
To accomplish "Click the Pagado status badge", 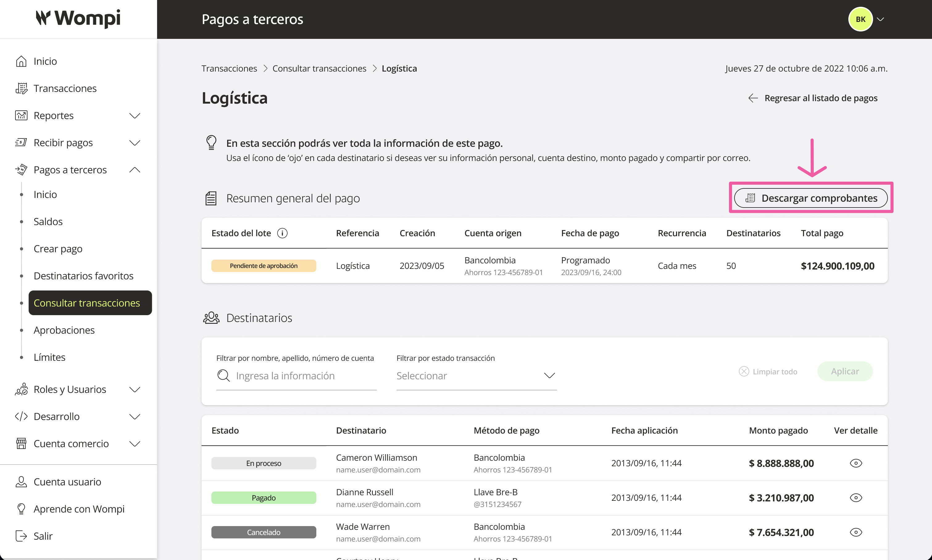I will click(x=264, y=498).
